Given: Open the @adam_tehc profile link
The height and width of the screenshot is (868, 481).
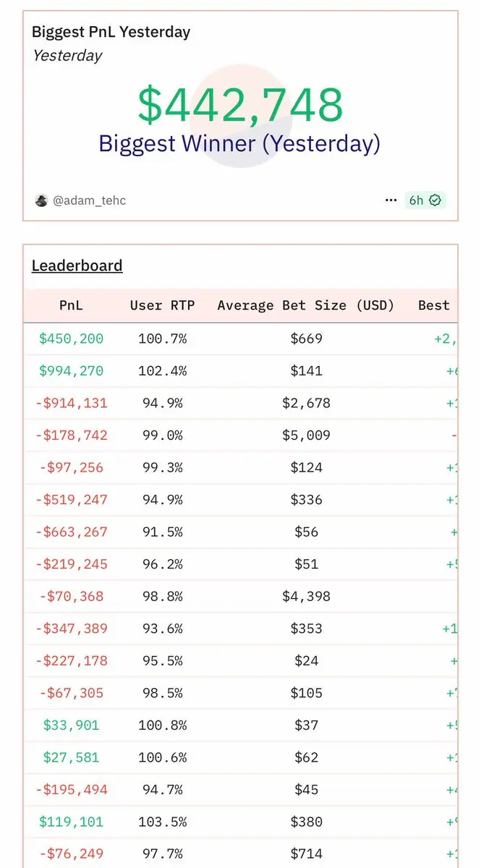Looking at the screenshot, I should (89, 200).
